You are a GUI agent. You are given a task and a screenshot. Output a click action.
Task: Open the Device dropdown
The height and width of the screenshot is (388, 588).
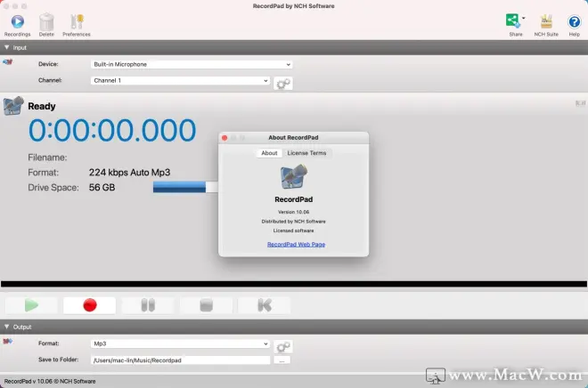(x=192, y=65)
